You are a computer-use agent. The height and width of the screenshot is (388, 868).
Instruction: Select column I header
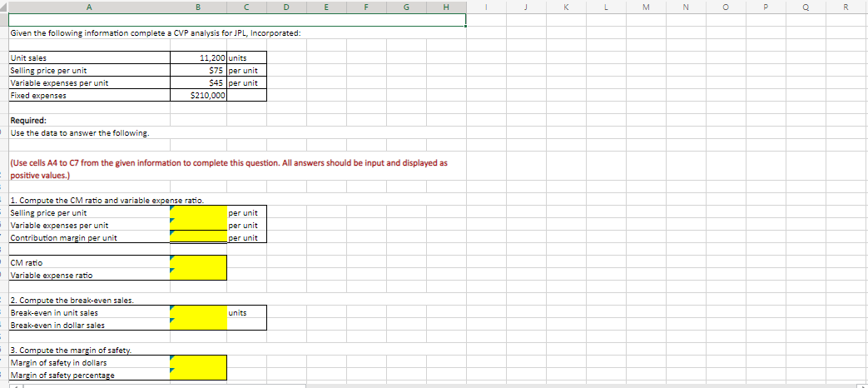pyautogui.click(x=486, y=7)
